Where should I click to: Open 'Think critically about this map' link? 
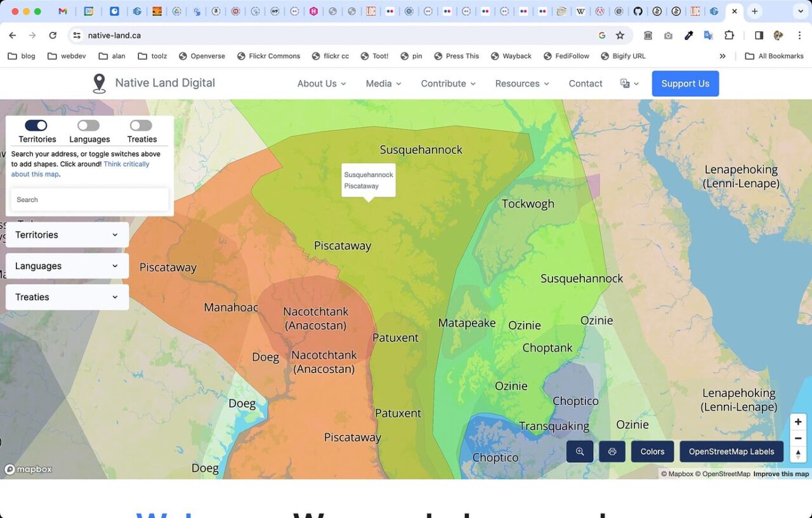tap(126, 164)
